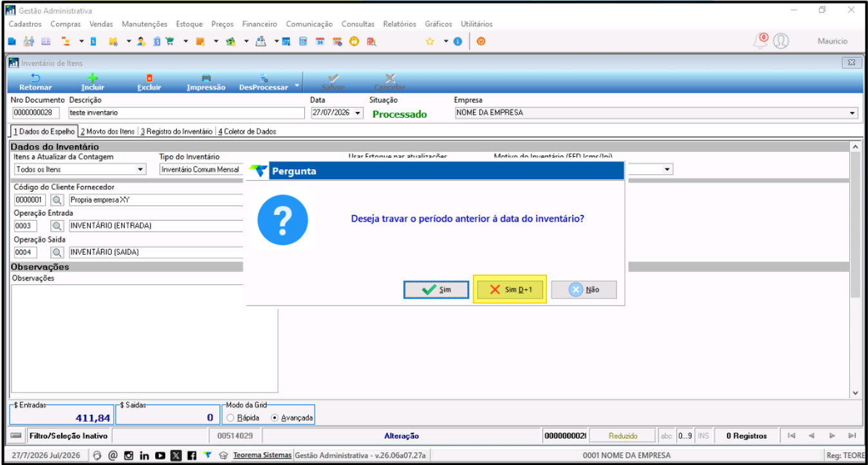
Task: Open the Cadastros menu
Action: click(x=25, y=24)
